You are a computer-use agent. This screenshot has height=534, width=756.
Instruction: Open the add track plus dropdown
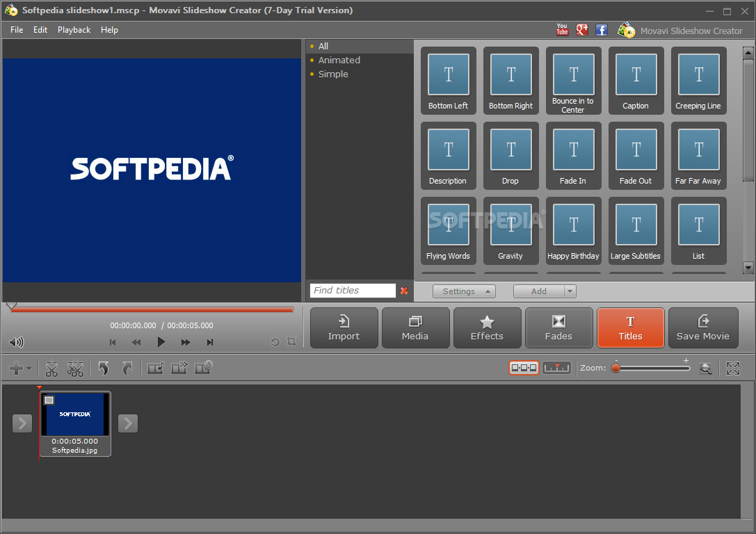coord(20,369)
